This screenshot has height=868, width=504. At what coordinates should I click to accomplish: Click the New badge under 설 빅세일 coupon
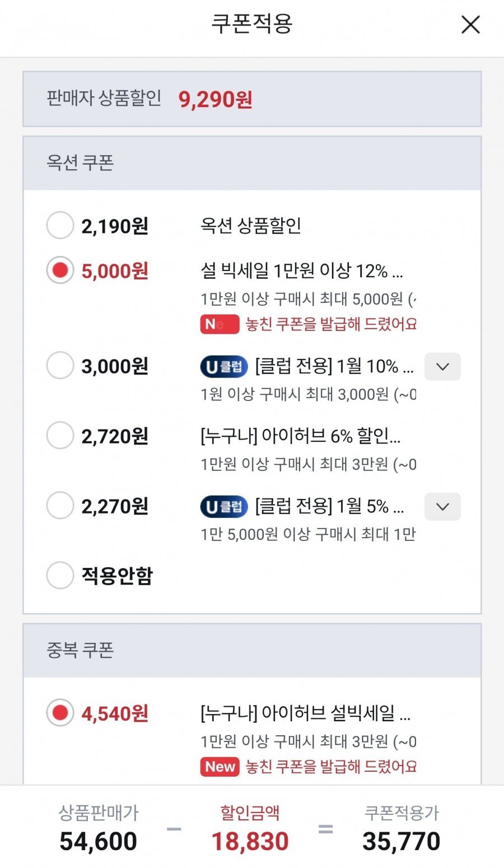(220, 324)
